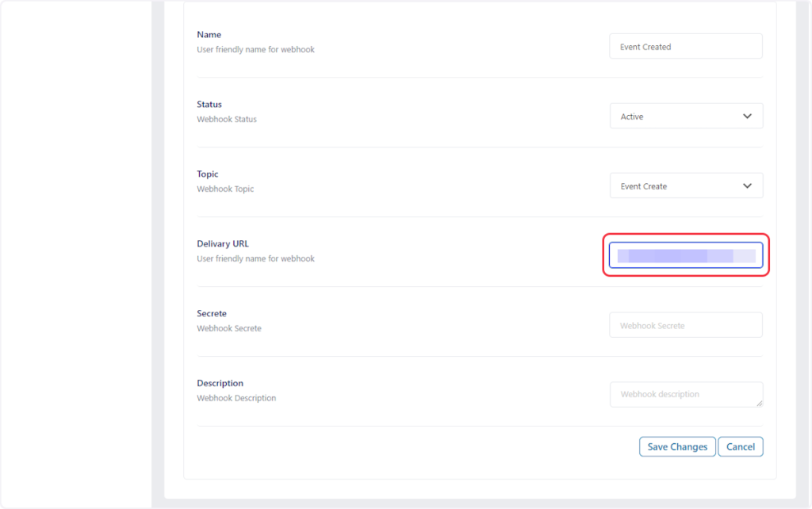
Task: Click the bold Topic label
Action: click(x=208, y=174)
